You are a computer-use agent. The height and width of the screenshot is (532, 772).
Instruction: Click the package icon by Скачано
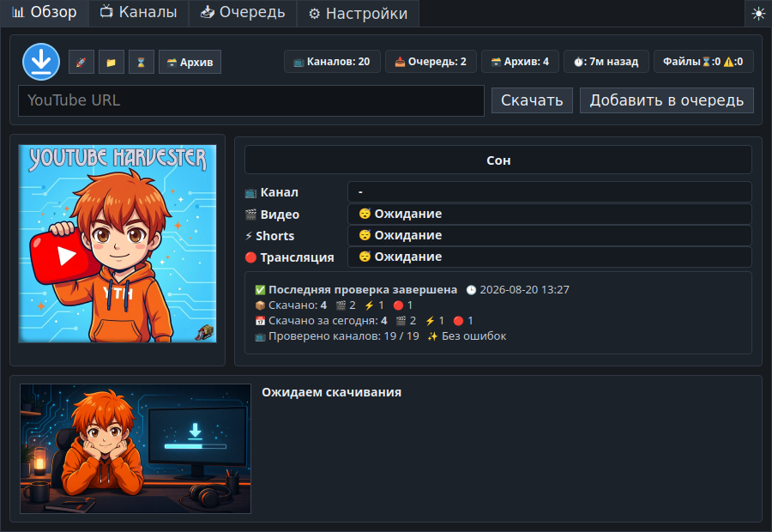tap(260, 305)
